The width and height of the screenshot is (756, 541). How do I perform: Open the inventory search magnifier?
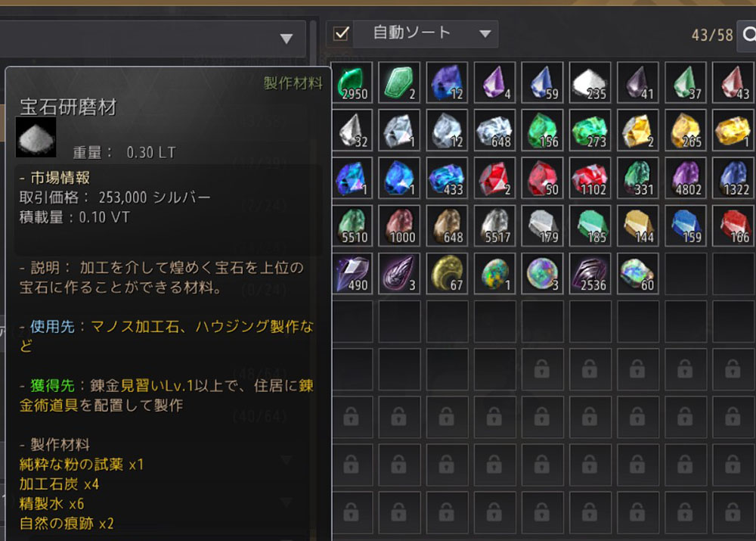click(748, 34)
